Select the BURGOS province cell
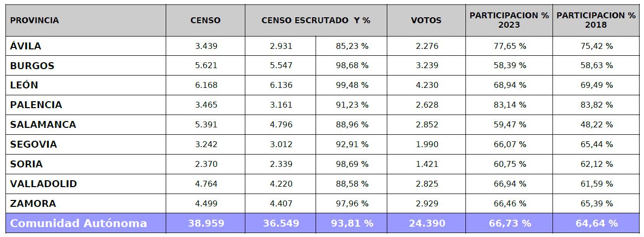644x237 pixels. pos(32,66)
